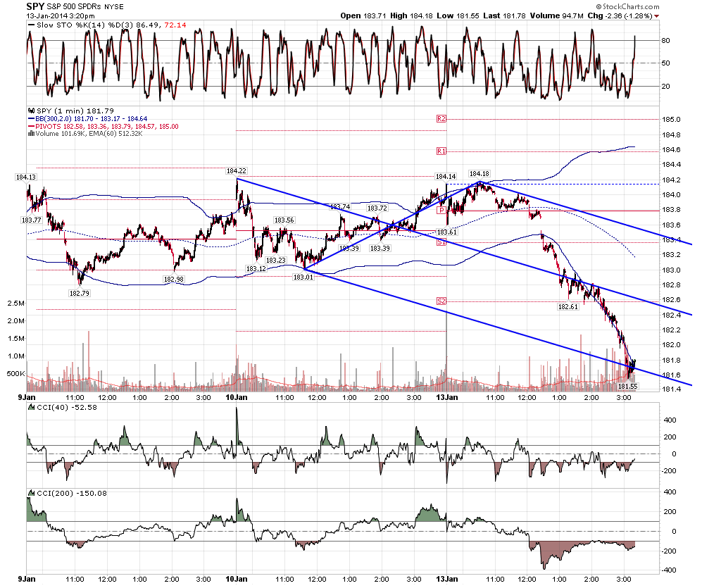Click the Slow STO %K(14) %D(3) legend

tap(111, 25)
